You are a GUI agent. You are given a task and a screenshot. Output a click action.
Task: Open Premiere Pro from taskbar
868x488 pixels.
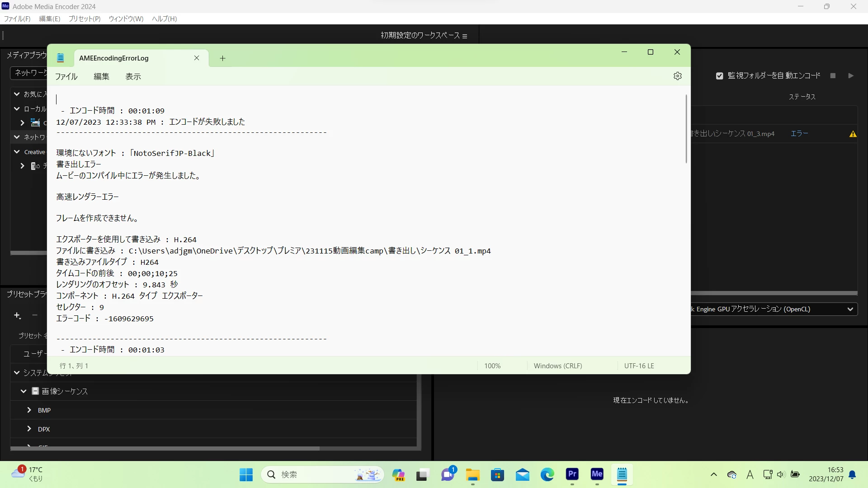pos(572,474)
